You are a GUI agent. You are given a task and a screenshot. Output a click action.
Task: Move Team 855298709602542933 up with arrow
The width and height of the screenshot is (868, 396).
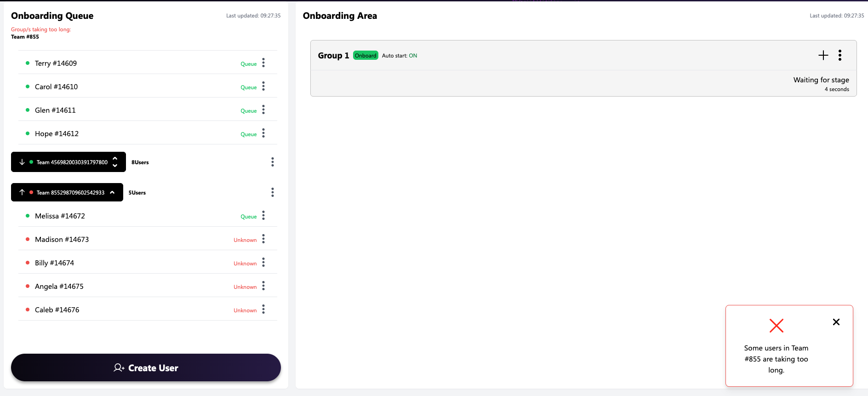pos(22,192)
